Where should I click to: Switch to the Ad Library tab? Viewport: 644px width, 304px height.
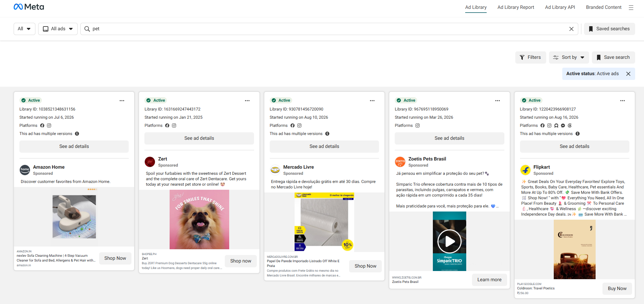(x=476, y=7)
